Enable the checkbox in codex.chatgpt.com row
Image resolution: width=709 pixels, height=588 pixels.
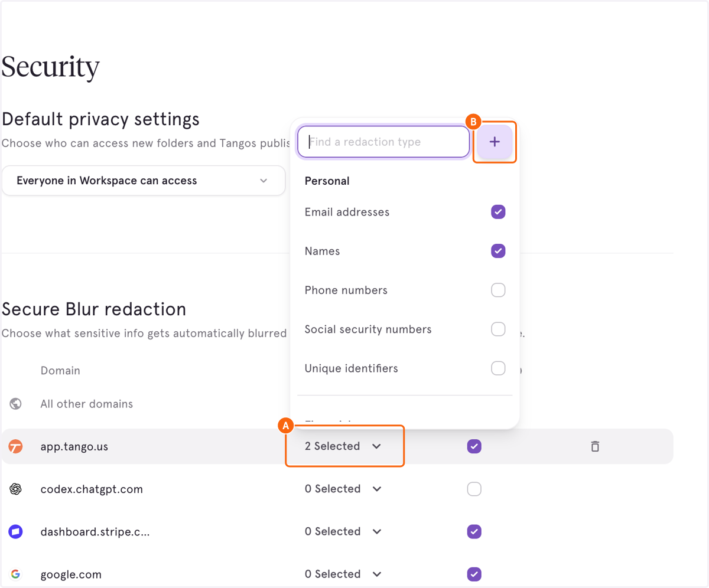(x=474, y=489)
